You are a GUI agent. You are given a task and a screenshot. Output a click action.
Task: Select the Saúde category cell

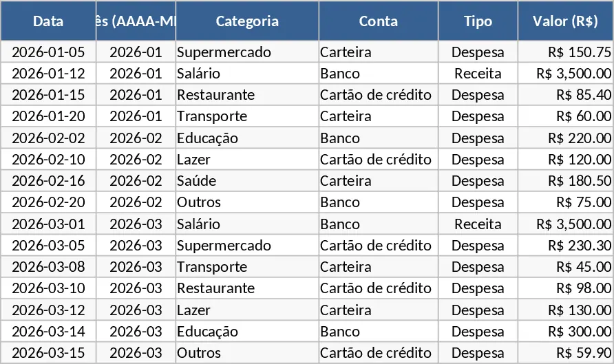[247, 181]
